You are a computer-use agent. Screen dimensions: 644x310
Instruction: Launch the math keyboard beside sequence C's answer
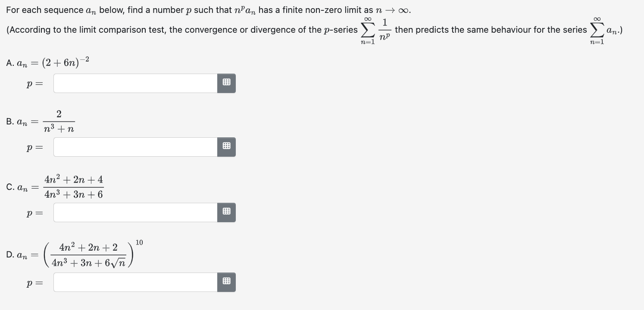[226, 212]
